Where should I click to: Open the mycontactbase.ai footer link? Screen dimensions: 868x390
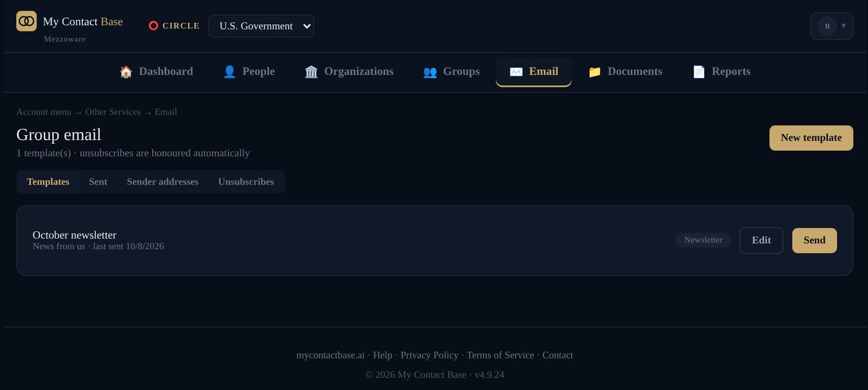point(330,355)
